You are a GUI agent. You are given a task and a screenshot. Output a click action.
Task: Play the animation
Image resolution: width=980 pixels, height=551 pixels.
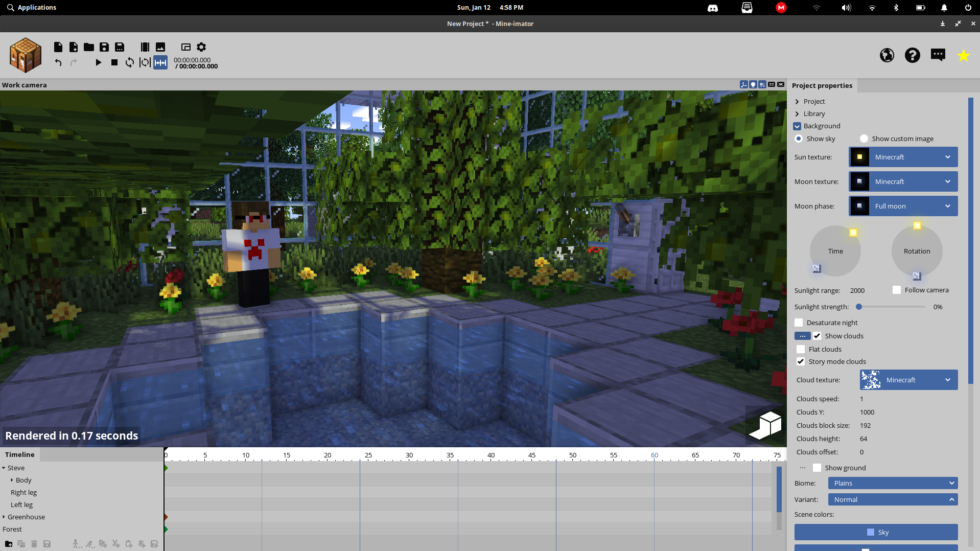click(99, 62)
